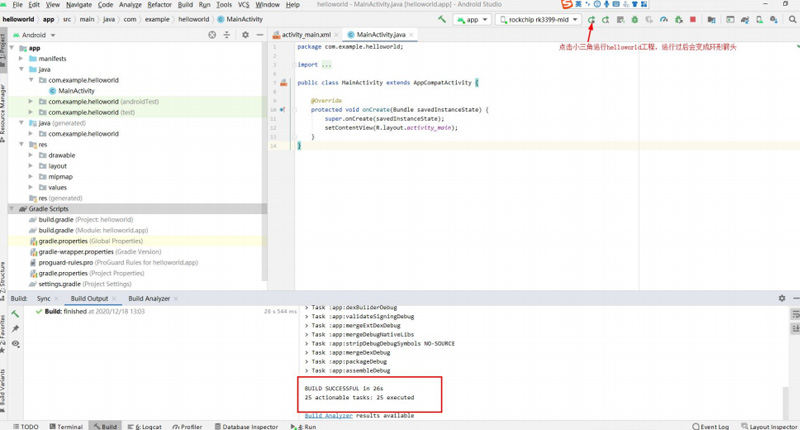Click the Search Everywhere magnifier icon
Screen dimensions: 800x430
click(x=792, y=19)
